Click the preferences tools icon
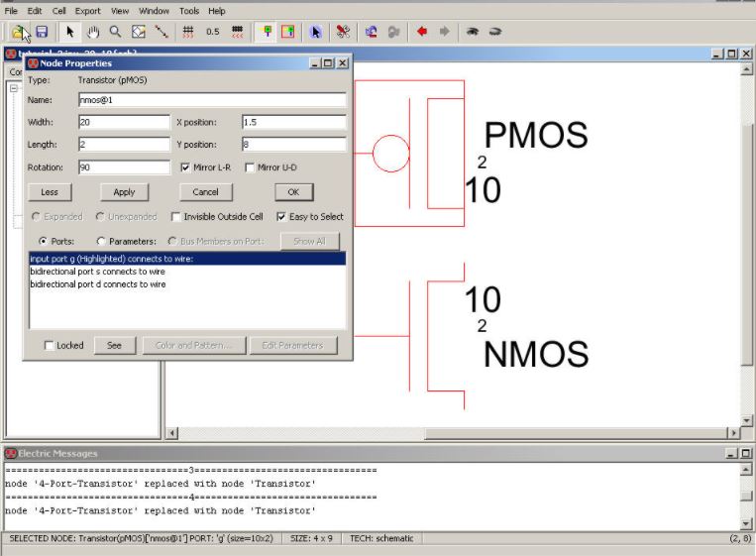The image size is (756, 556). click(343, 32)
